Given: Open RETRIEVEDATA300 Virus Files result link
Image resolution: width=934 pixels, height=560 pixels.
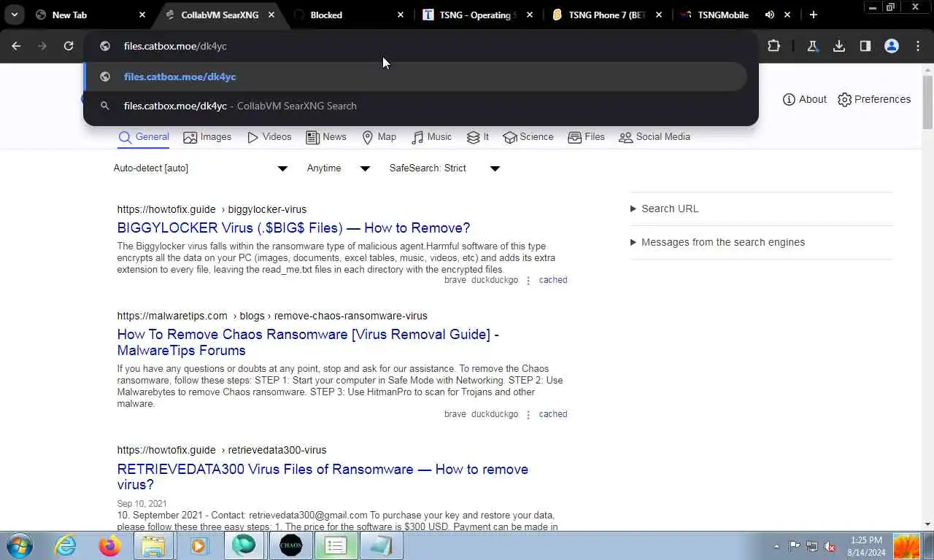Looking at the screenshot, I should coord(323,477).
